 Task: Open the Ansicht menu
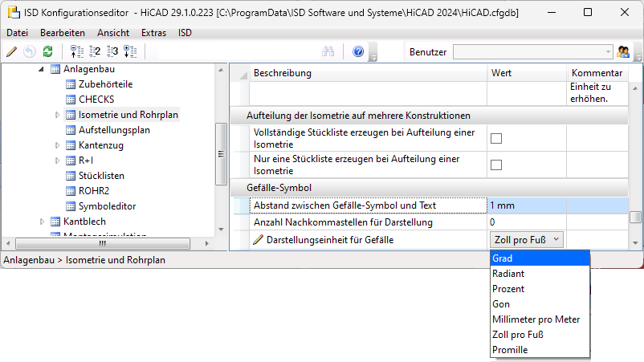pyautogui.click(x=113, y=33)
